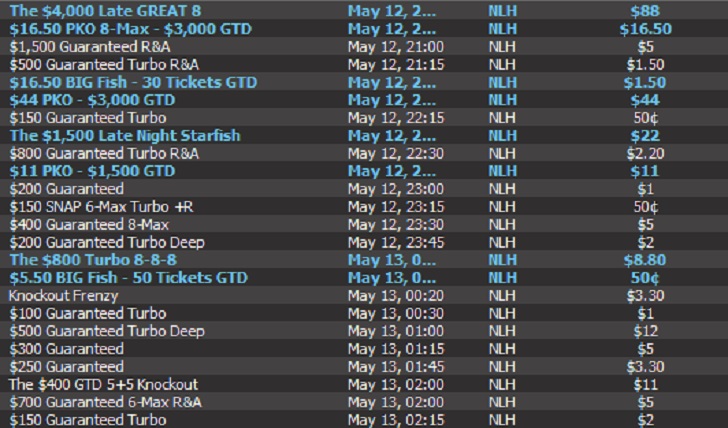Choose the $800 Guaranteed Turbo R&A tournament
This screenshot has height=428, width=728.
[x=364, y=153]
